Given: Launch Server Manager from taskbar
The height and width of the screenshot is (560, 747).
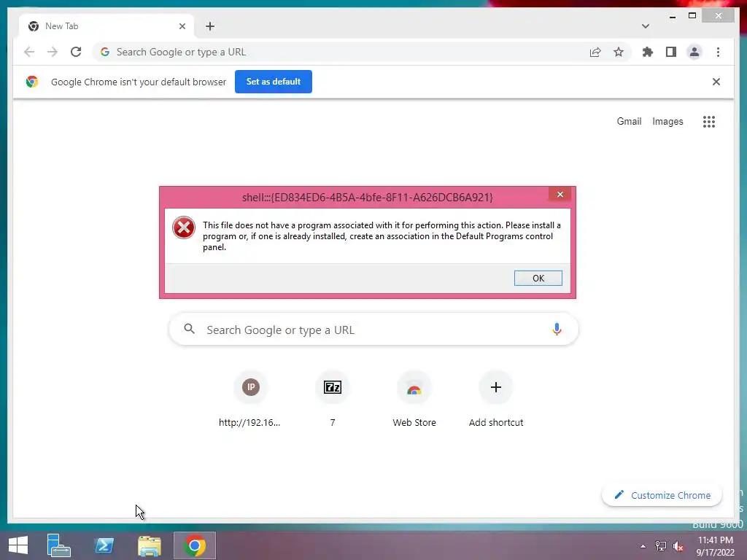Looking at the screenshot, I should tap(58, 545).
